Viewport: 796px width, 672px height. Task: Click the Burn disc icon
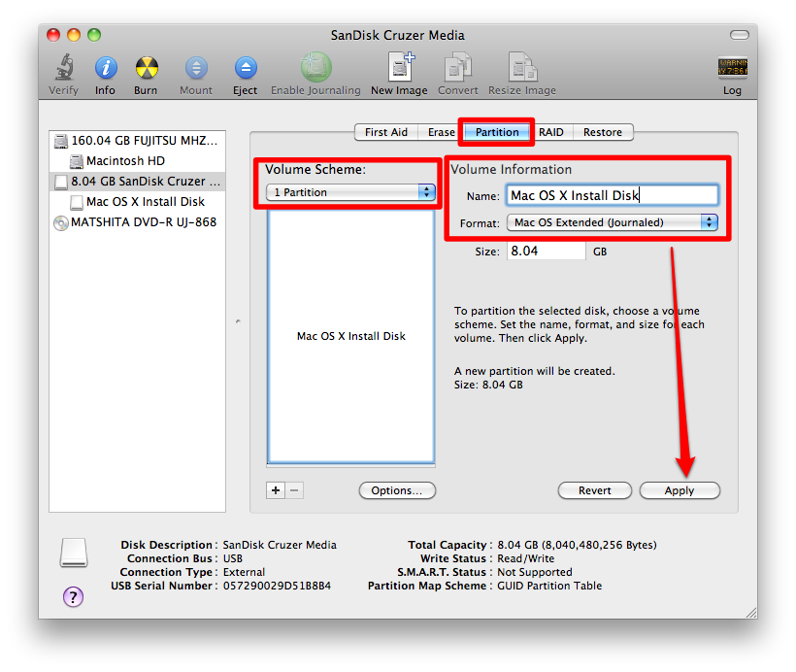[x=146, y=69]
